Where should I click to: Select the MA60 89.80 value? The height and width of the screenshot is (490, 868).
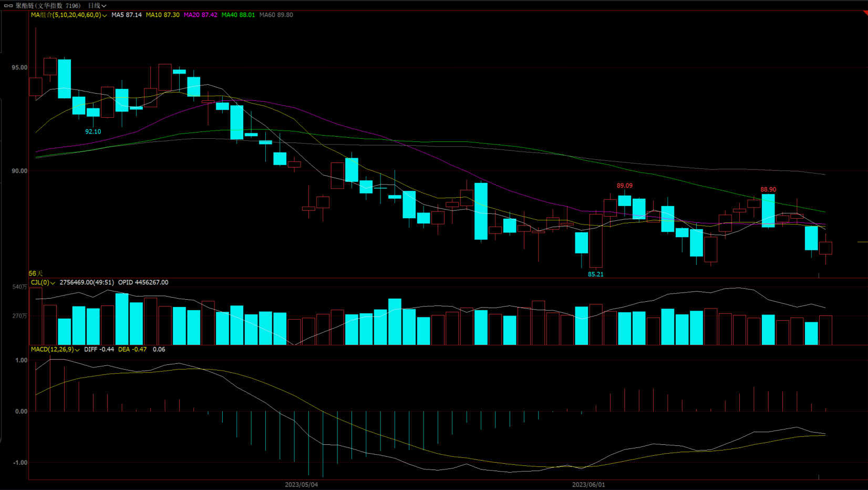pyautogui.click(x=276, y=15)
